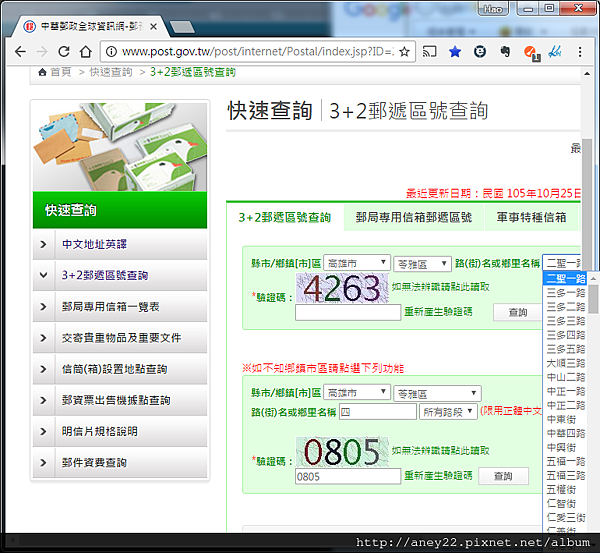This screenshot has width=600, height=553.
Task: Bookmark the page with the star outline icon
Action: pyautogui.click(x=404, y=51)
